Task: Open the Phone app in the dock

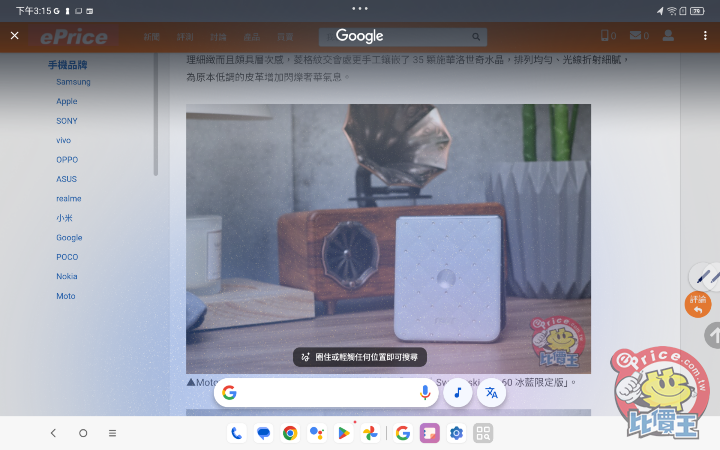Action: coord(236,433)
